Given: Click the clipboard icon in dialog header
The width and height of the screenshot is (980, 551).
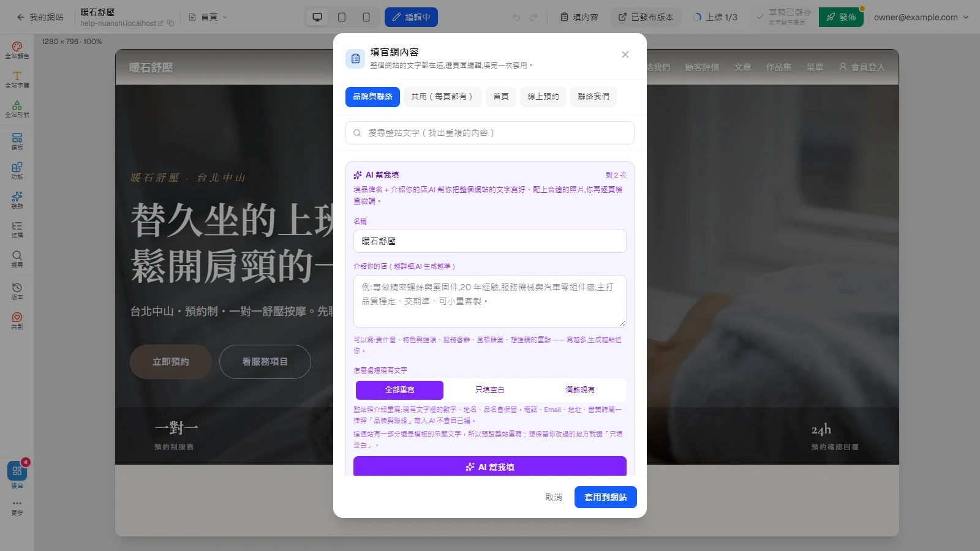Looking at the screenshot, I should (355, 59).
